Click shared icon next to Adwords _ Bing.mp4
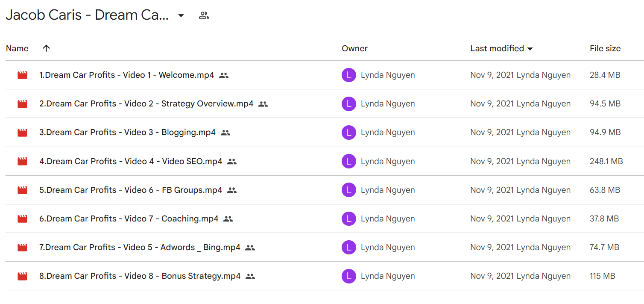 pyautogui.click(x=250, y=248)
